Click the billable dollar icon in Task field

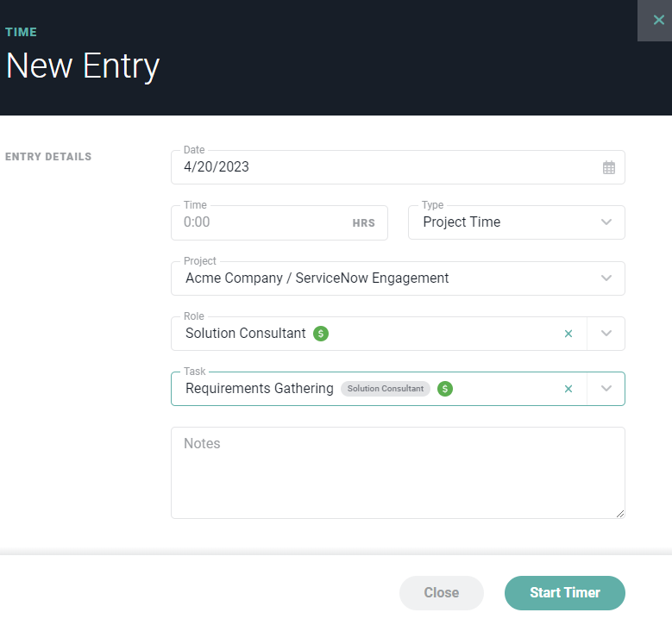(x=445, y=389)
